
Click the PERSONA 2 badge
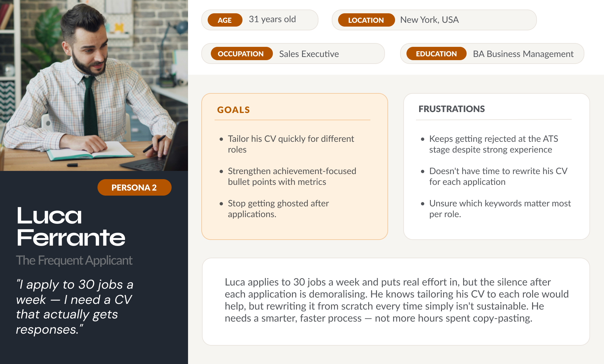click(x=134, y=187)
